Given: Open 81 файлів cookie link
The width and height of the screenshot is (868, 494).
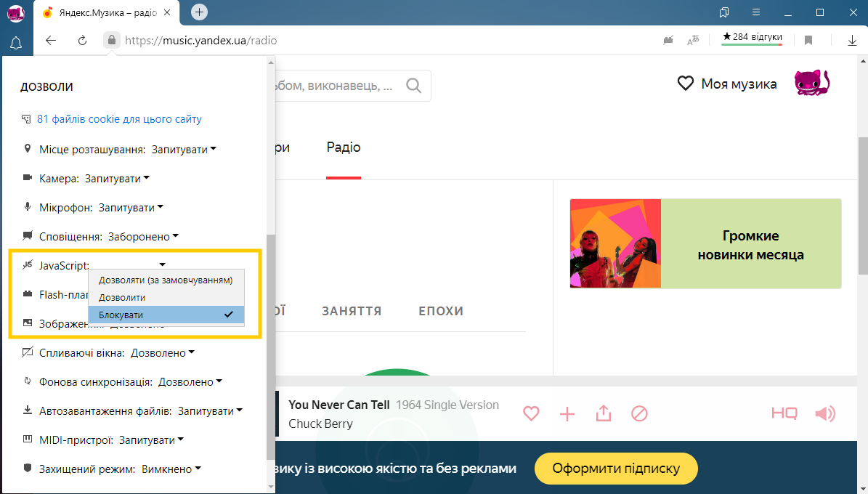Looking at the screenshot, I should [119, 119].
